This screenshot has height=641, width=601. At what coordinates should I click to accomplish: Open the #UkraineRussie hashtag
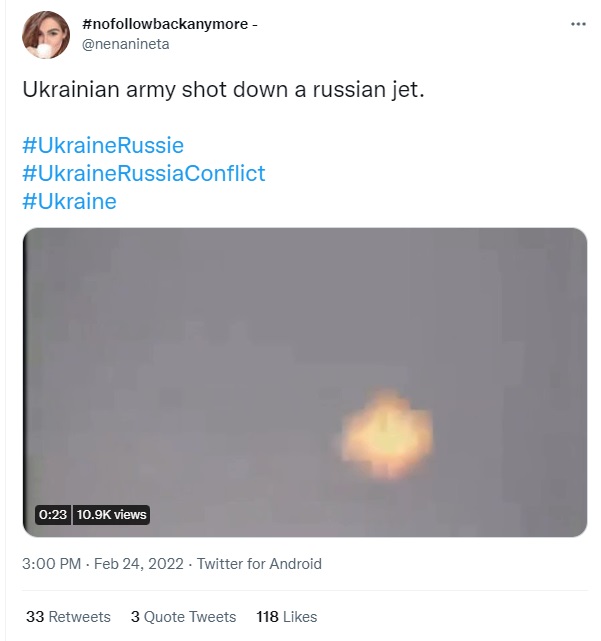point(102,145)
